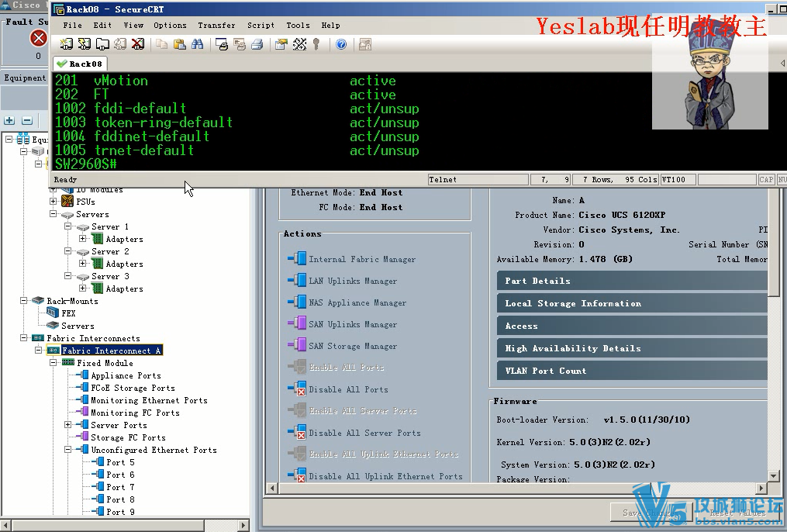Image resolution: width=787 pixels, height=532 pixels.
Task: Open the Edit menu in SecureCRT
Action: (x=102, y=25)
